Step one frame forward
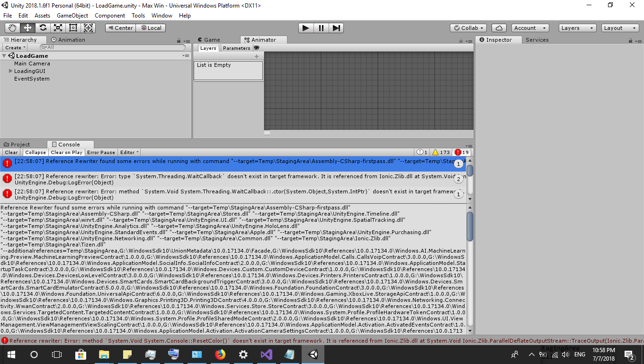644x364 pixels. point(336,28)
